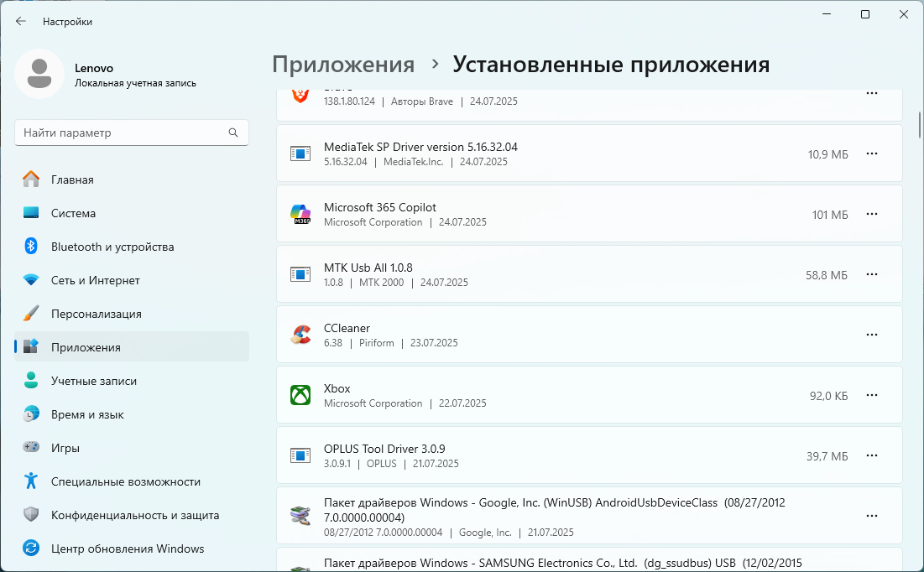924x572 pixels.
Task: Click the MediaTek SP Driver app icon
Action: [x=300, y=153]
